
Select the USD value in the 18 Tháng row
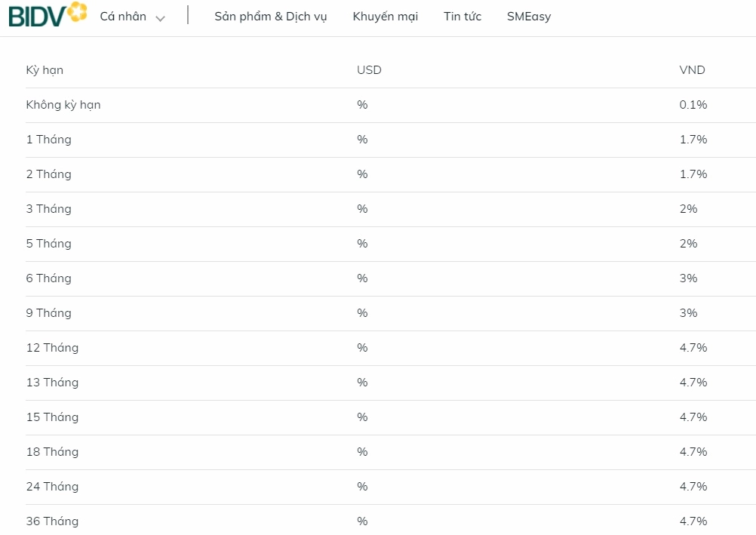pyautogui.click(x=362, y=452)
